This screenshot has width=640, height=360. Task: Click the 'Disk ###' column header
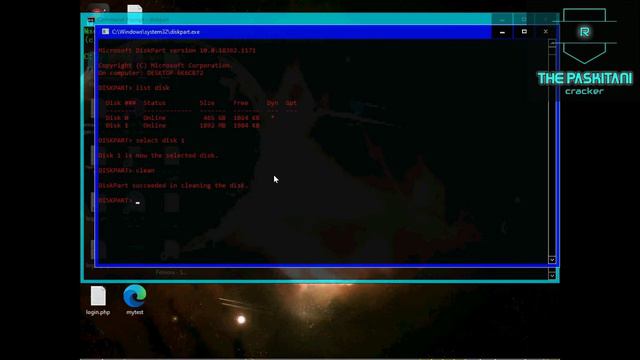click(120, 103)
